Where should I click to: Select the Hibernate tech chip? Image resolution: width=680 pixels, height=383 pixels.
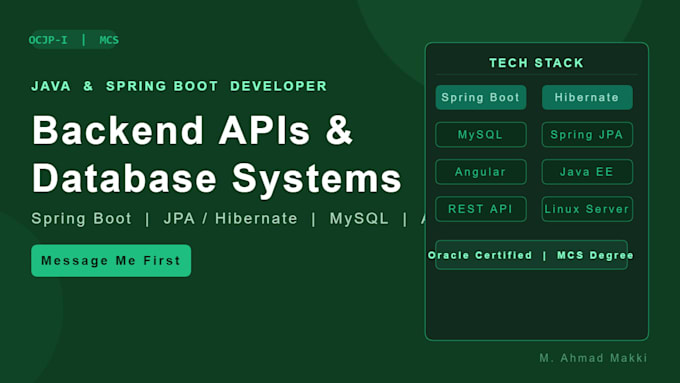[587, 97]
